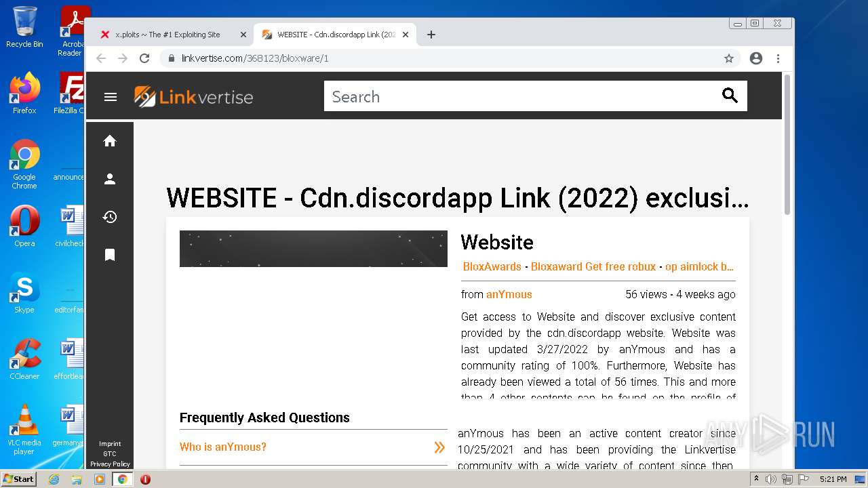This screenshot has height=488, width=868.
Task: Click the dark banner thumbnail
Action: [x=313, y=249]
